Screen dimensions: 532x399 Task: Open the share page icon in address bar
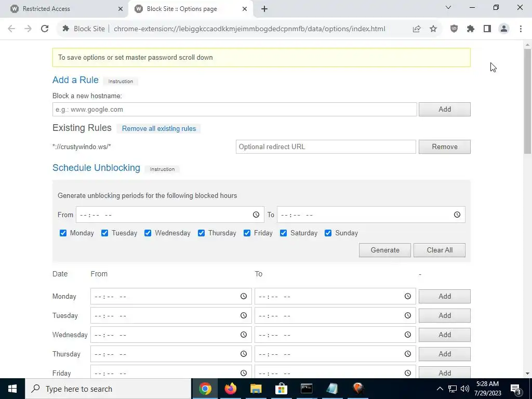coord(417,29)
